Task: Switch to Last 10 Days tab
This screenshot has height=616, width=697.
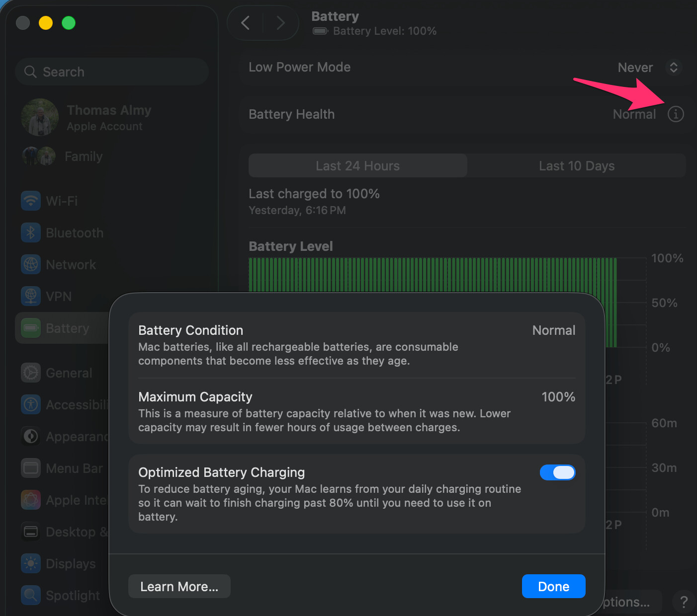Action: (576, 166)
